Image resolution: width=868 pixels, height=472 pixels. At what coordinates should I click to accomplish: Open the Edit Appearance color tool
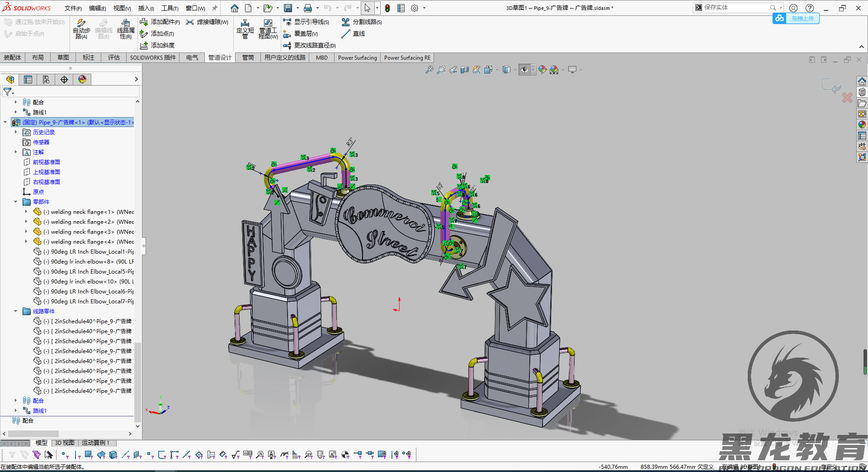[542, 70]
